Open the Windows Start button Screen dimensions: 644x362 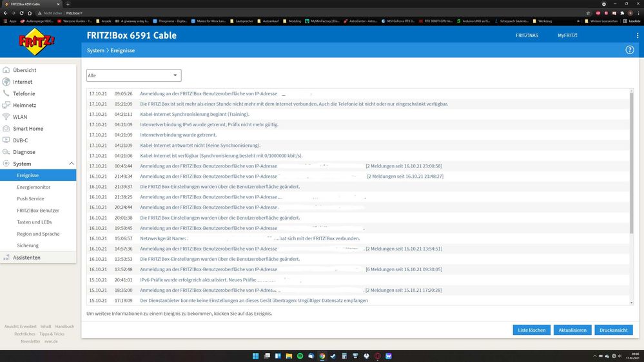[x=255, y=356]
